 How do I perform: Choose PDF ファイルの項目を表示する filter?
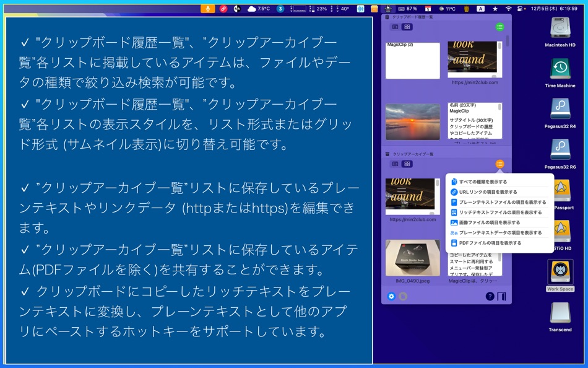coord(499,243)
